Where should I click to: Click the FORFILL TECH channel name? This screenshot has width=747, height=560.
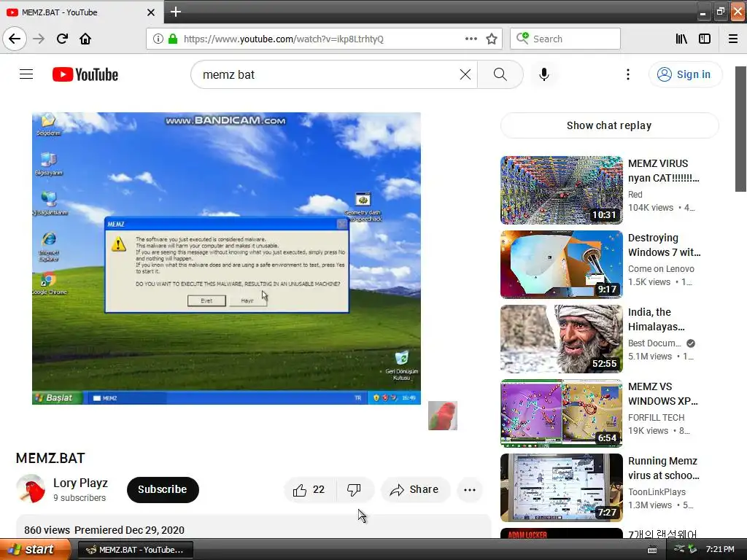(x=656, y=418)
